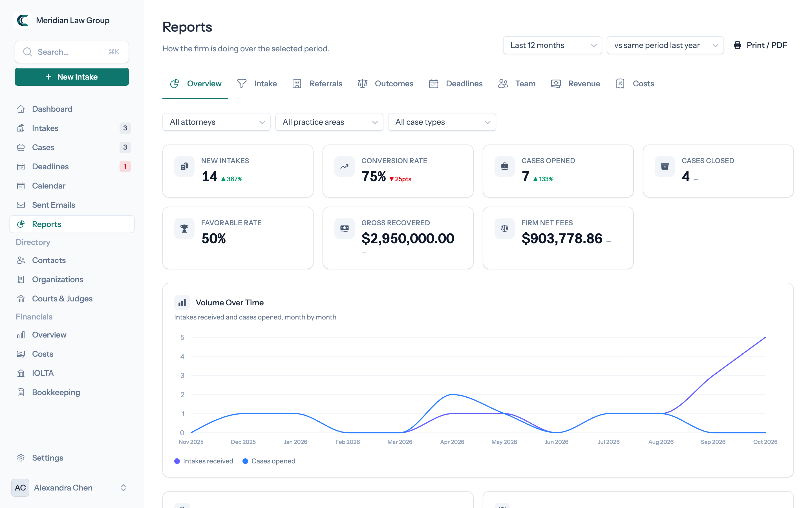812x508 pixels.
Task: Open Calendar in the sidebar
Action: (x=72, y=186)
